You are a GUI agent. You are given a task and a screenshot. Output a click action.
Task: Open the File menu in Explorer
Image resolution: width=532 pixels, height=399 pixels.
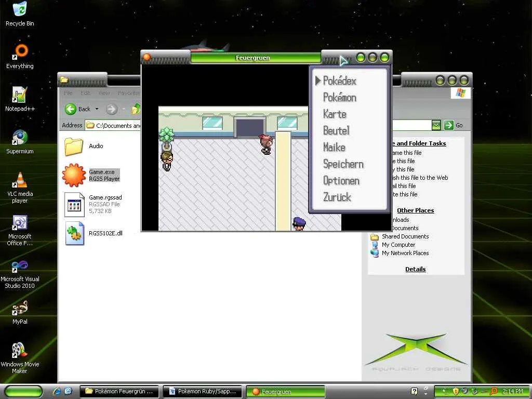(x=68, y=93)
